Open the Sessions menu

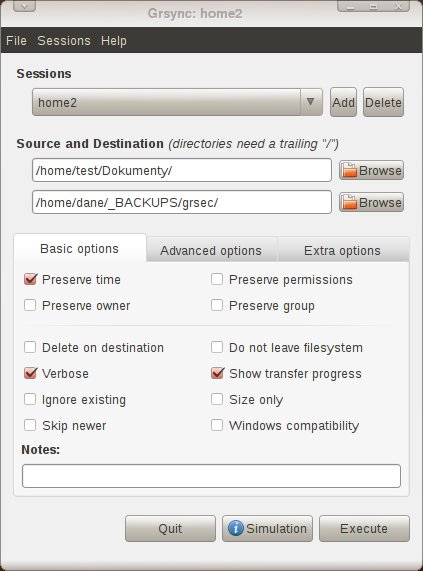click(64, 40)
